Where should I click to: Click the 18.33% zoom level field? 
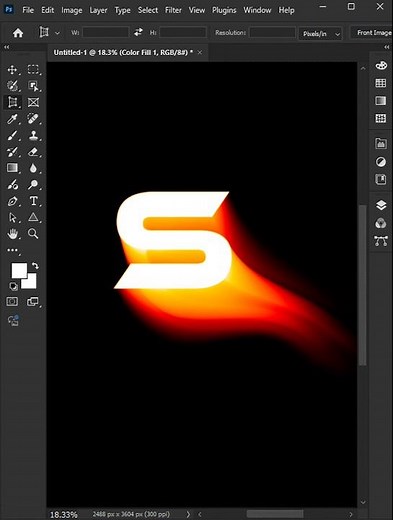coord(64,515)
